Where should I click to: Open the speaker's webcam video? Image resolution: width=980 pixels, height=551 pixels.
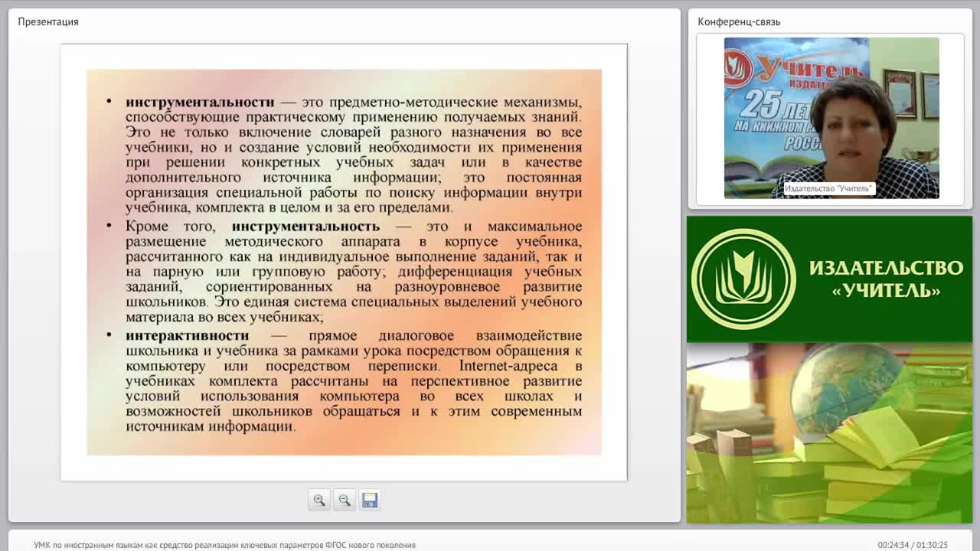[831, 118]
